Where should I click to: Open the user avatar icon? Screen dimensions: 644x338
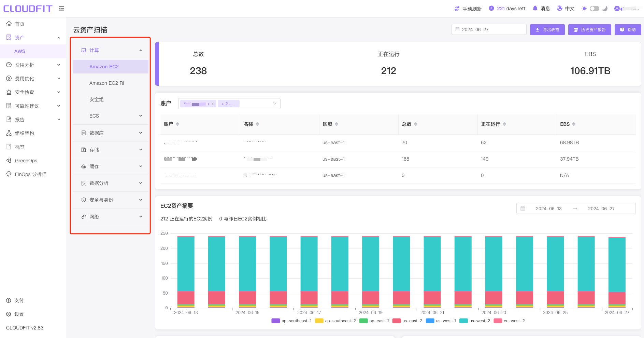[617, 9]
